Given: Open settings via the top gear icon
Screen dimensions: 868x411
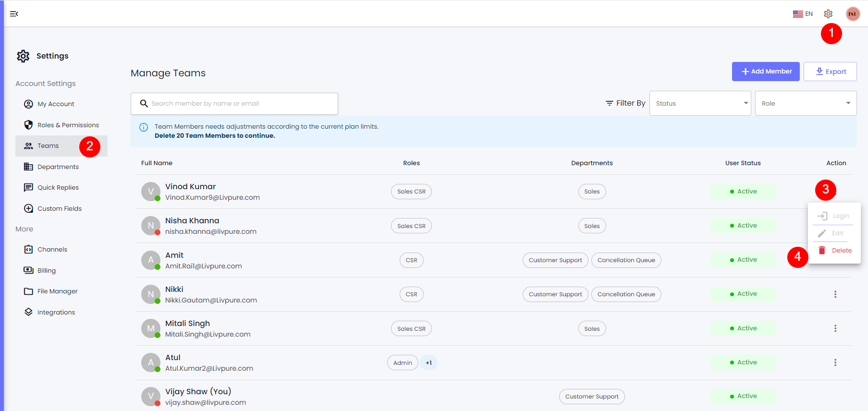Looking at the screenshot, I should pyautogui.click(x=828, y=14).
